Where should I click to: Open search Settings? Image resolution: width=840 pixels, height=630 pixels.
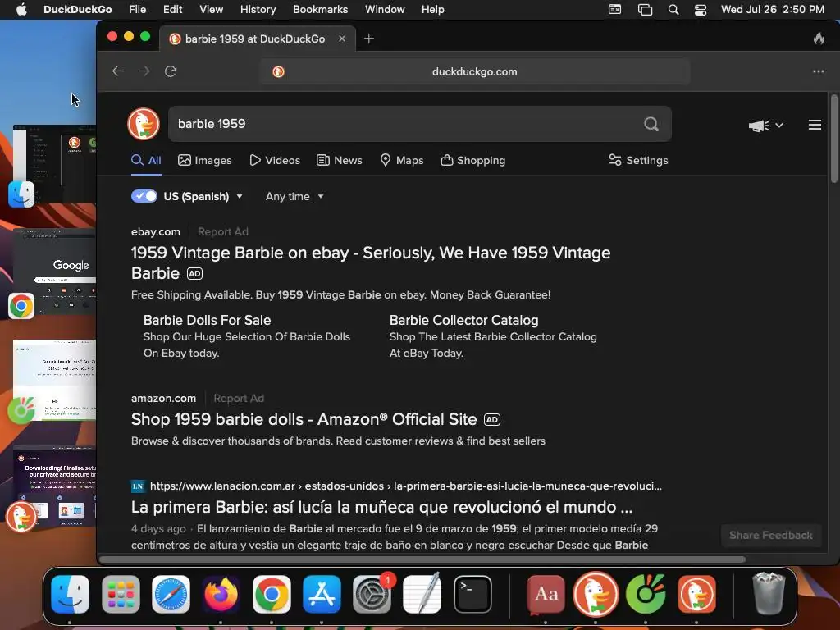point(638,160)
